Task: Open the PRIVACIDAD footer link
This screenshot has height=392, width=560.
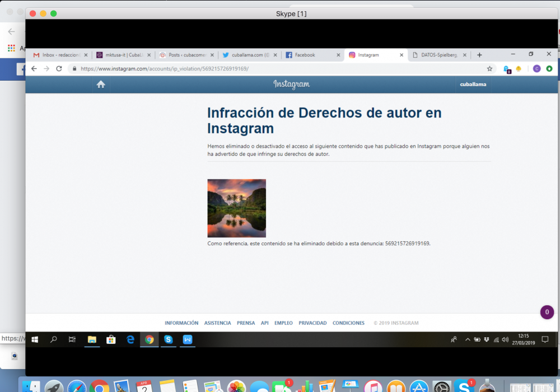Action: pyautogui.click(x=312, y=323)
